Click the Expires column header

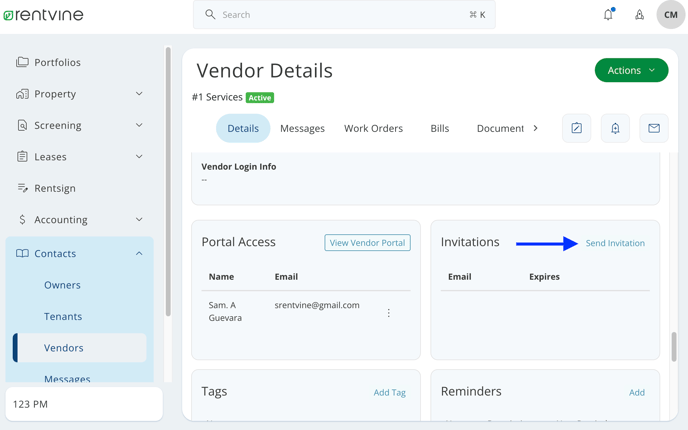[544, 277]
